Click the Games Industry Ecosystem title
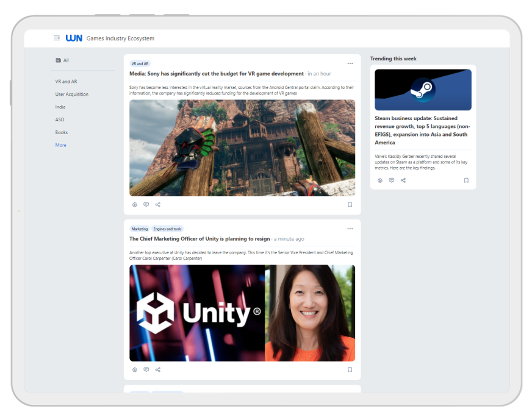532x417 pixels. coord(120,38)
